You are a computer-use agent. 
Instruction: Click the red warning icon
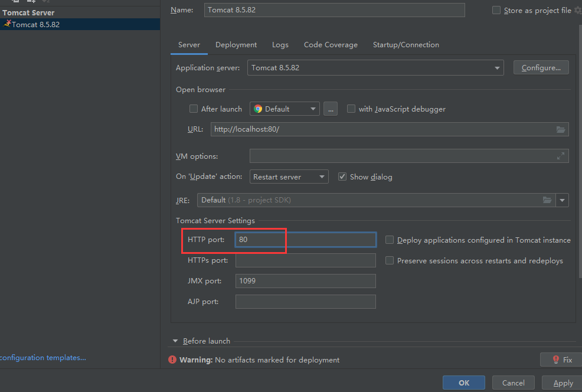[x=172, y=360]
